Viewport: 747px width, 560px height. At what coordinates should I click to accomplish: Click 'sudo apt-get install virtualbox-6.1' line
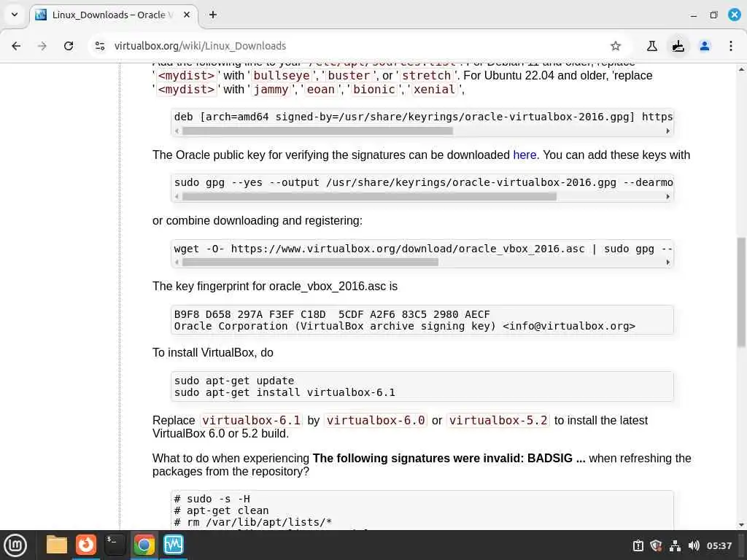point(285,392)
